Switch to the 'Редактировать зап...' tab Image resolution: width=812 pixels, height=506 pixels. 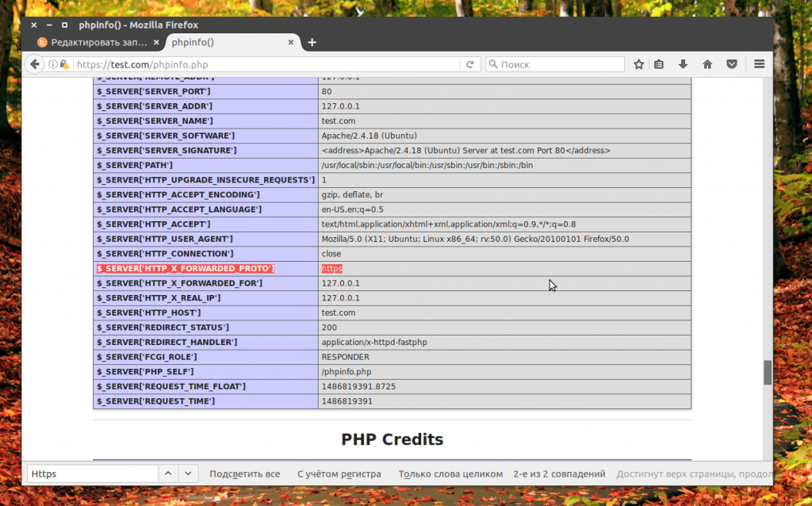click(94, 42)
